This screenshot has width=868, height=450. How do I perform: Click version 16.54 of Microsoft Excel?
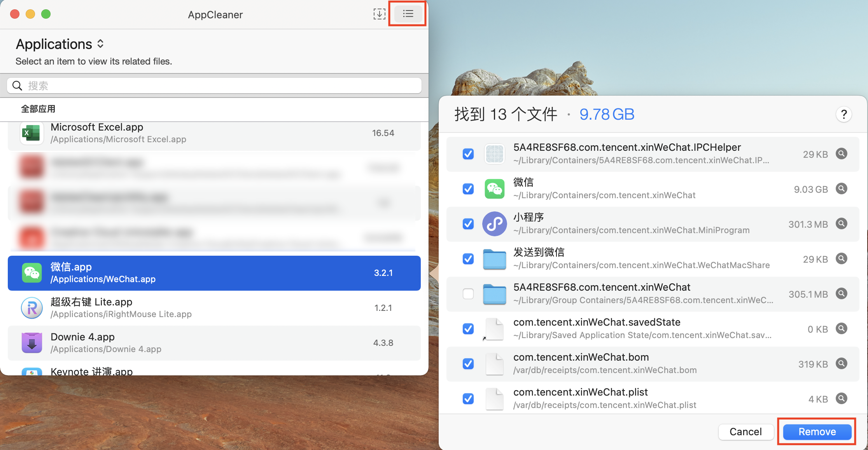(x=383, y=133)
